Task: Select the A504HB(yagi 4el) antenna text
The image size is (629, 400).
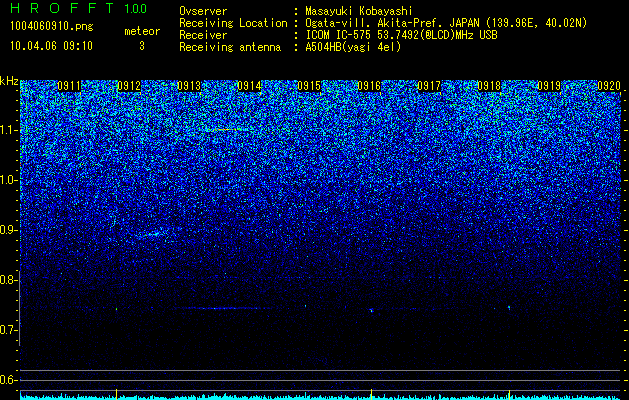Action: pyautogui.click(x=353, y=47)
